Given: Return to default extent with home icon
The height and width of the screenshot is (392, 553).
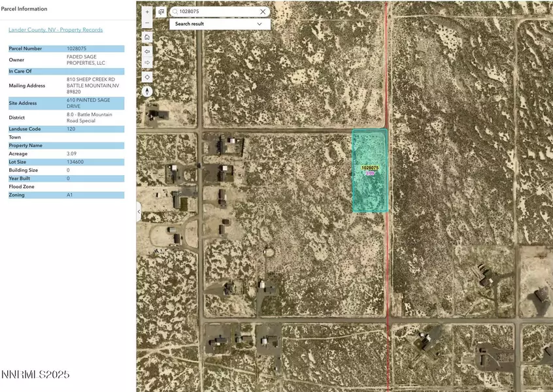Looking at the screenshot, I should 146,37.
